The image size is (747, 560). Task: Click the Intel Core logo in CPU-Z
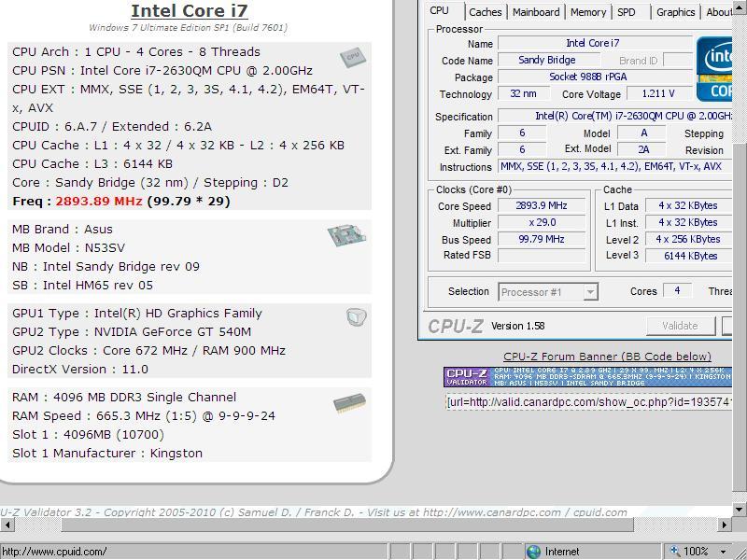coord(714,69)
